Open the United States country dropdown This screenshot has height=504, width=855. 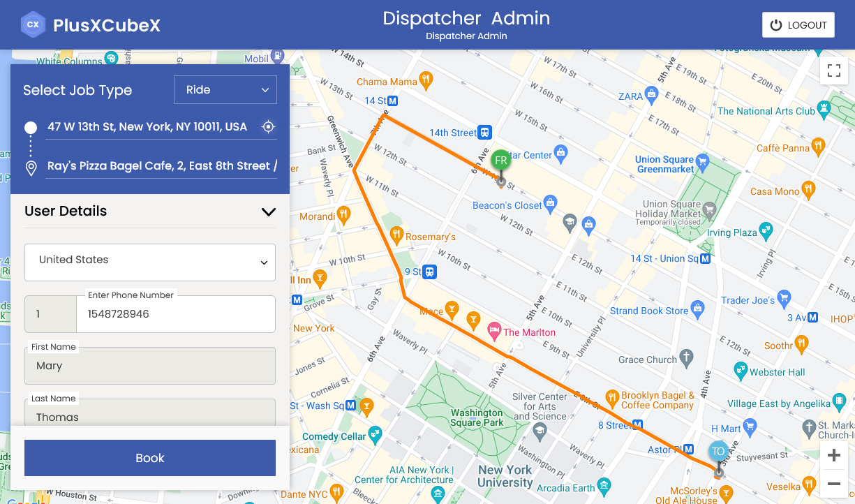[150, 262]
